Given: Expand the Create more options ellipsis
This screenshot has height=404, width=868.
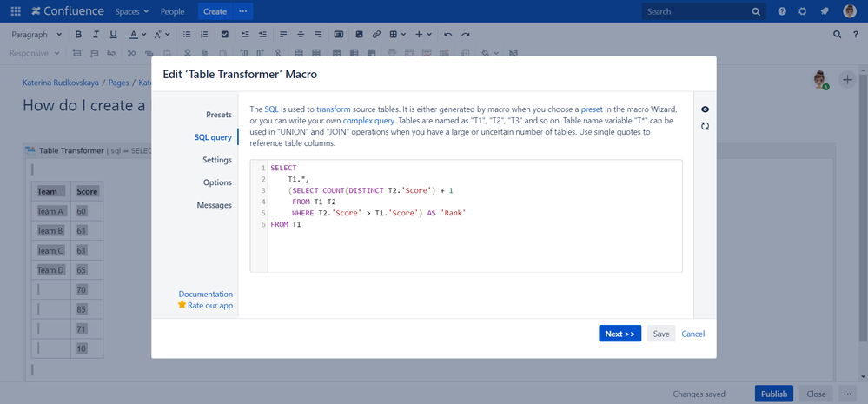Looking at the screenshot, I should click(x=243, y=11).
